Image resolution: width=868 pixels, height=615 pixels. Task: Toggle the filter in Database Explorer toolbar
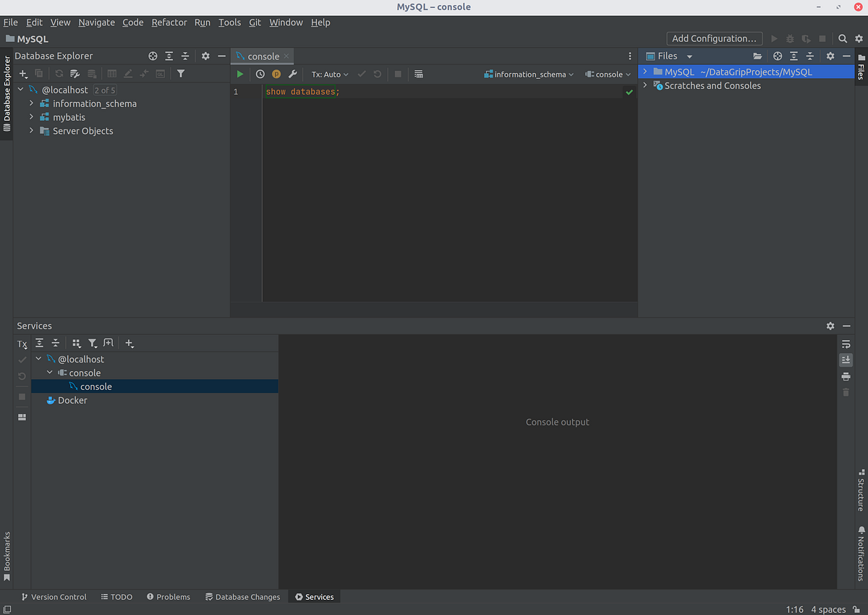point(180,73)
